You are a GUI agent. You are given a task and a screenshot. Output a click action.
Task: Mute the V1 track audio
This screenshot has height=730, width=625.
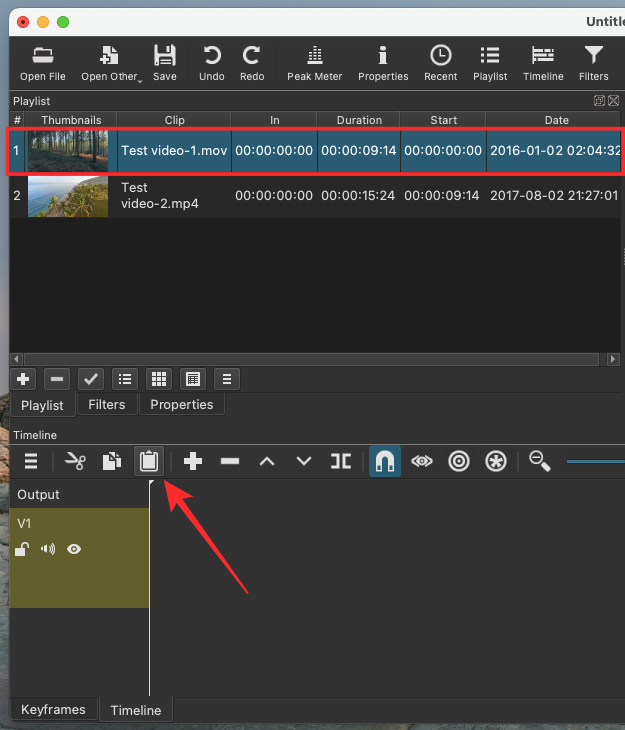click(48, 549)
